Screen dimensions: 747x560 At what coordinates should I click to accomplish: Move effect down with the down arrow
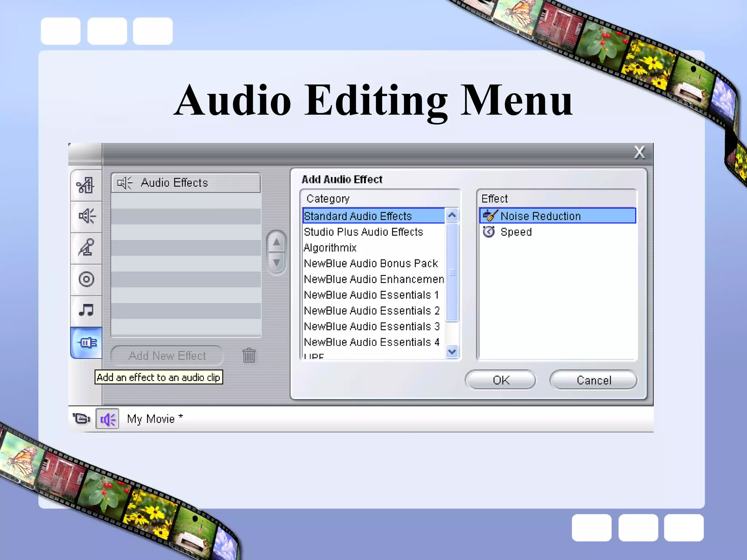pos(276,262)
